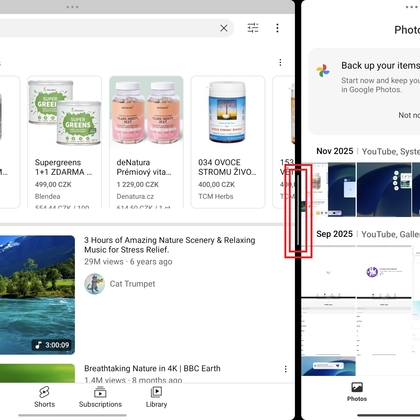The width and height of the screenshot is (420, 420).
Task: Open the Breathtaking Nature in 4K title
Action: (152, 368)
